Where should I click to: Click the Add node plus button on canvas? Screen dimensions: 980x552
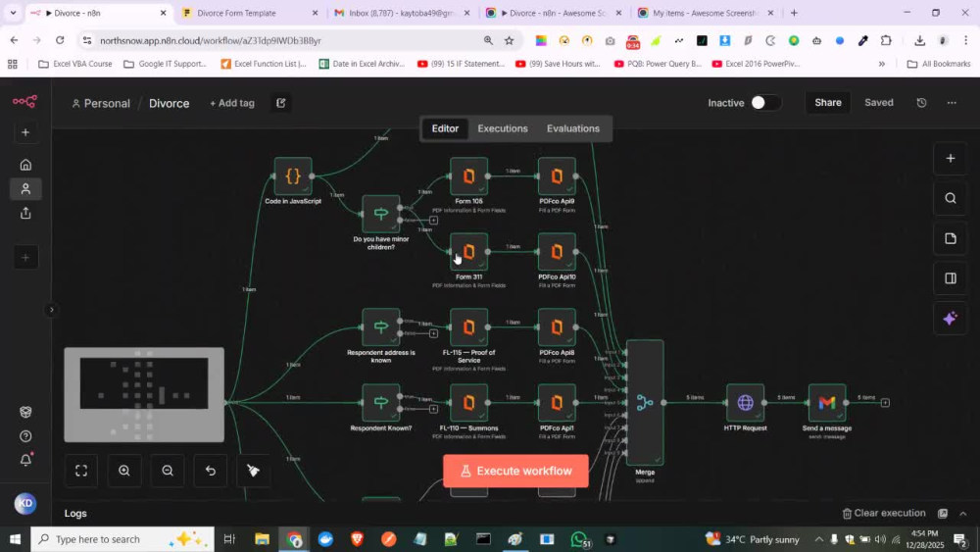point(950,158)
